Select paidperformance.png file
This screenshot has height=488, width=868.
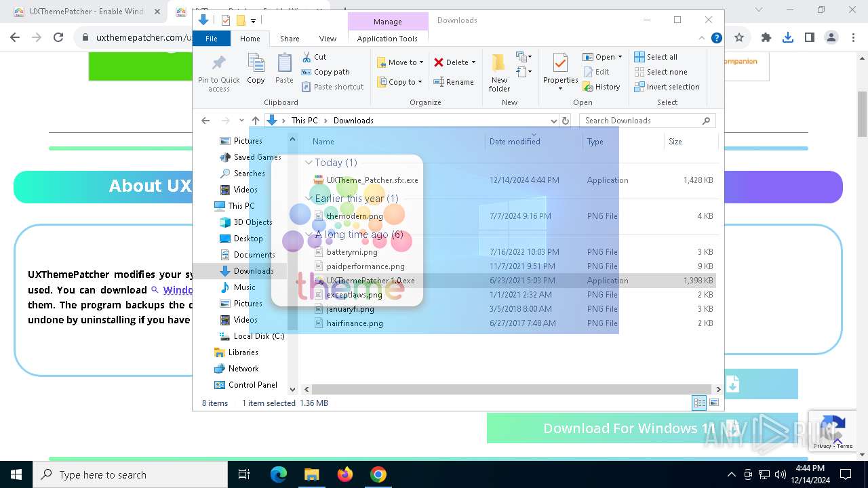tap(366, 266)
